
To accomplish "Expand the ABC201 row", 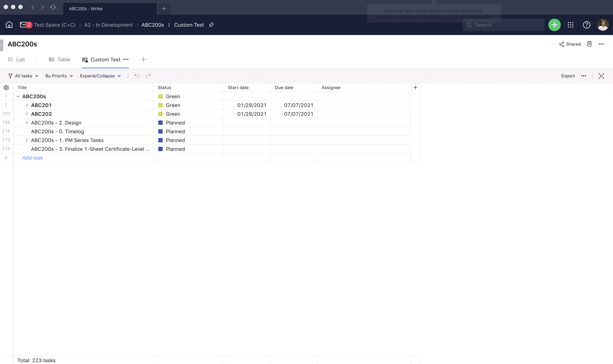I will [x=27, y=105].
